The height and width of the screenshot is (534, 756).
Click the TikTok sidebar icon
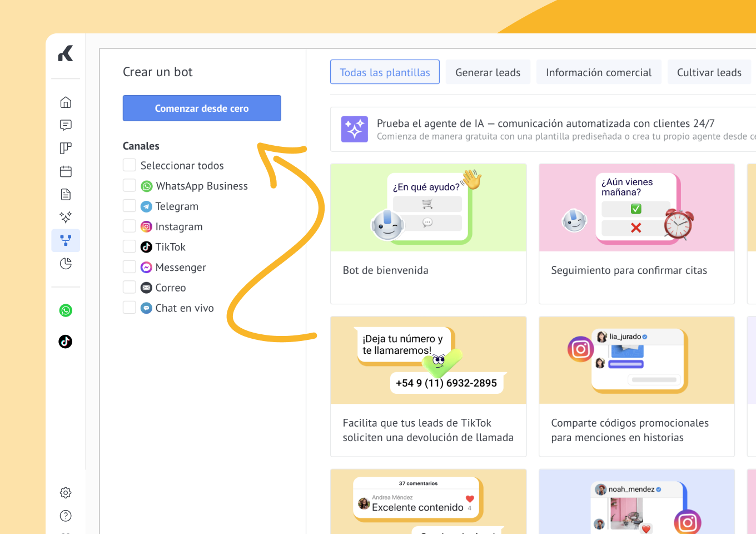66,342
